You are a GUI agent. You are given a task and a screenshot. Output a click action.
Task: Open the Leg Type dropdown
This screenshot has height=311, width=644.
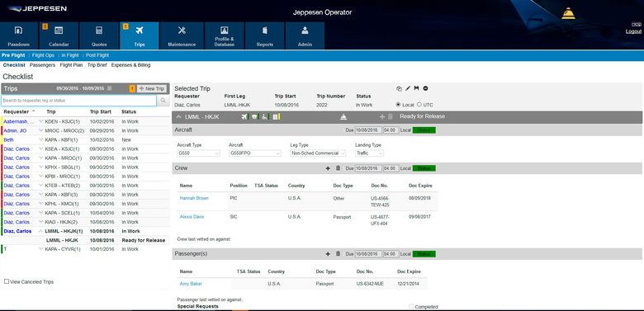318,153
